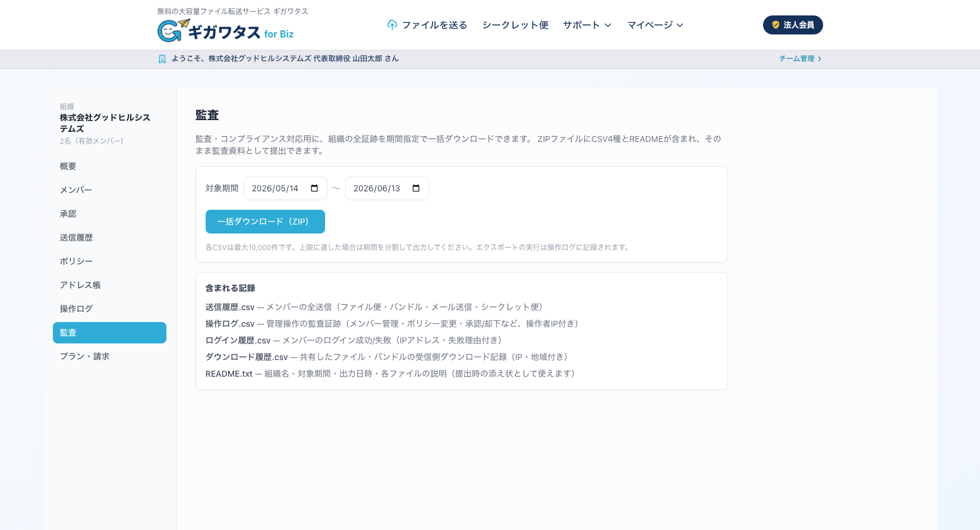The image size is (980, 530).
Task: Click the shield icon in 法人会員 badge
Action: point(776,25)
